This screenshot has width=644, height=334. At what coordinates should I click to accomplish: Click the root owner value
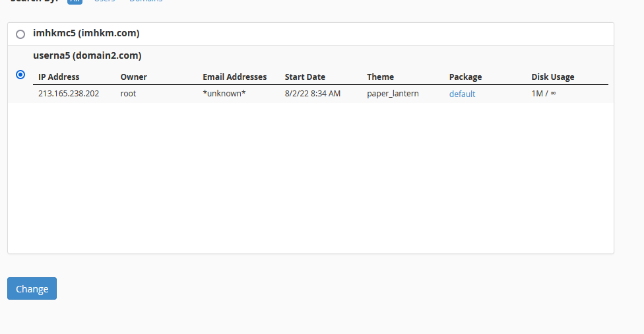[128, 94]
